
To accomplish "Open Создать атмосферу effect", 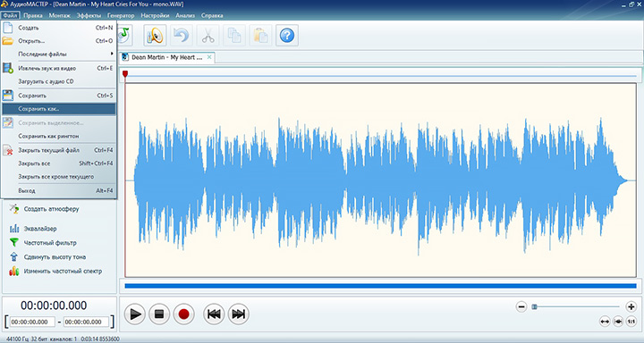I will point(51,209).
